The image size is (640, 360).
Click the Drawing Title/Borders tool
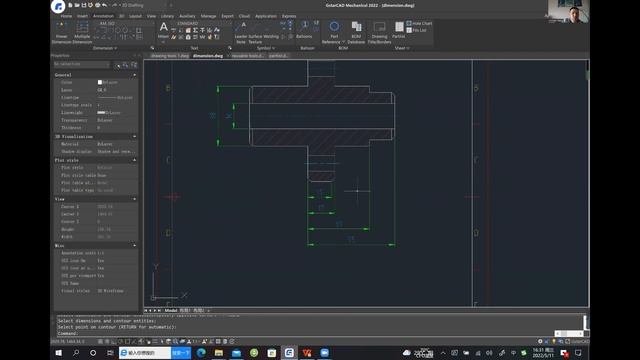coord(379,33)
